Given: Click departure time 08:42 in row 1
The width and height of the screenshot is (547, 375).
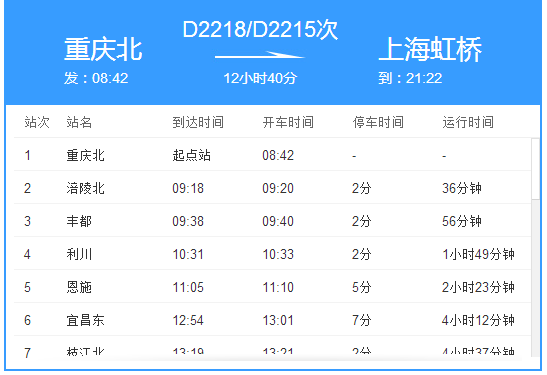Looking at the screenshot, I should pos(278,155).
